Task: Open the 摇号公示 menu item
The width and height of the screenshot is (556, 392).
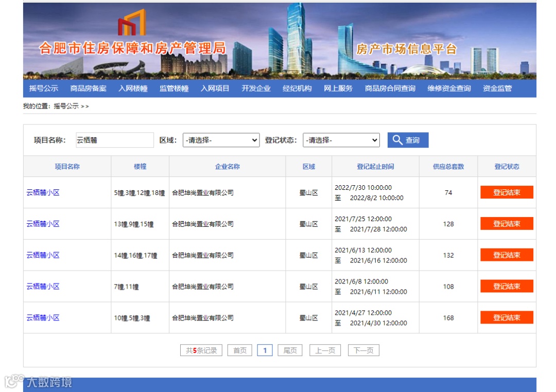Action: [x=44, y=88]
